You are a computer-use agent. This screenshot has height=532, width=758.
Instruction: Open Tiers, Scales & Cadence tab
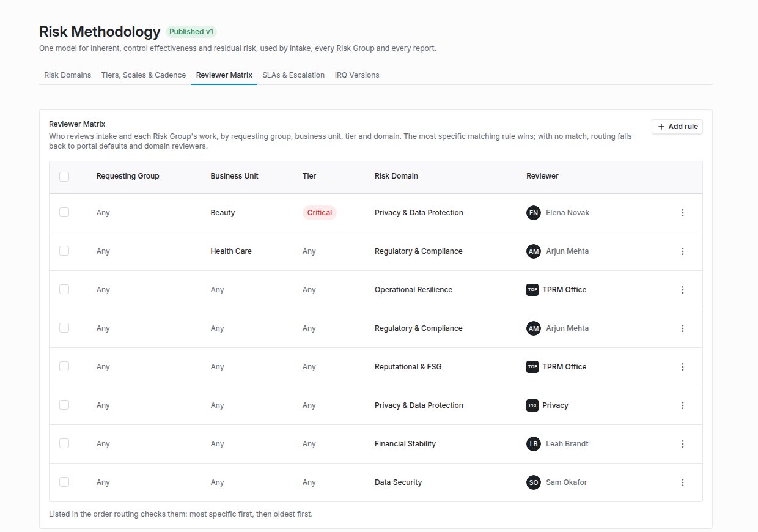144,75
